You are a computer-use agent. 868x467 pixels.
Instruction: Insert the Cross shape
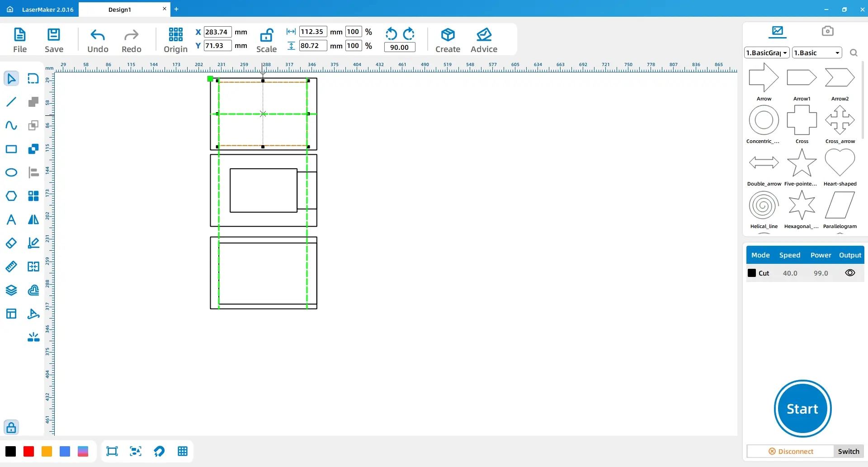coord(802,124)
